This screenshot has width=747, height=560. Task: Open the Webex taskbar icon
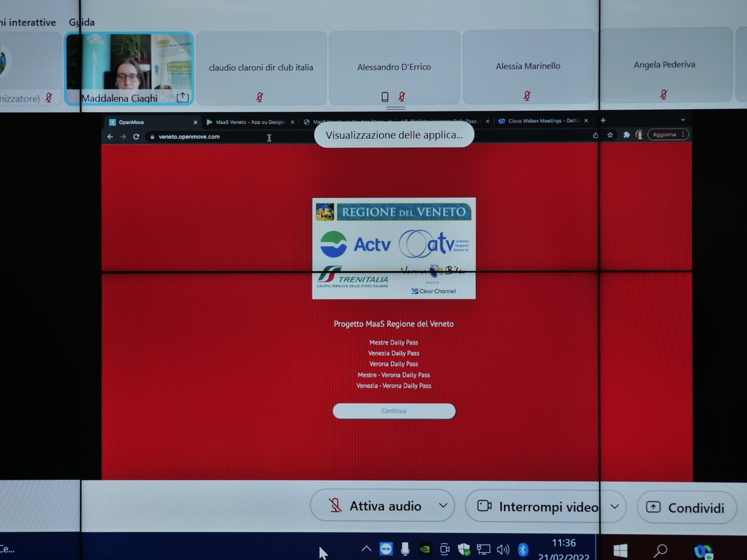click(703, 551)
